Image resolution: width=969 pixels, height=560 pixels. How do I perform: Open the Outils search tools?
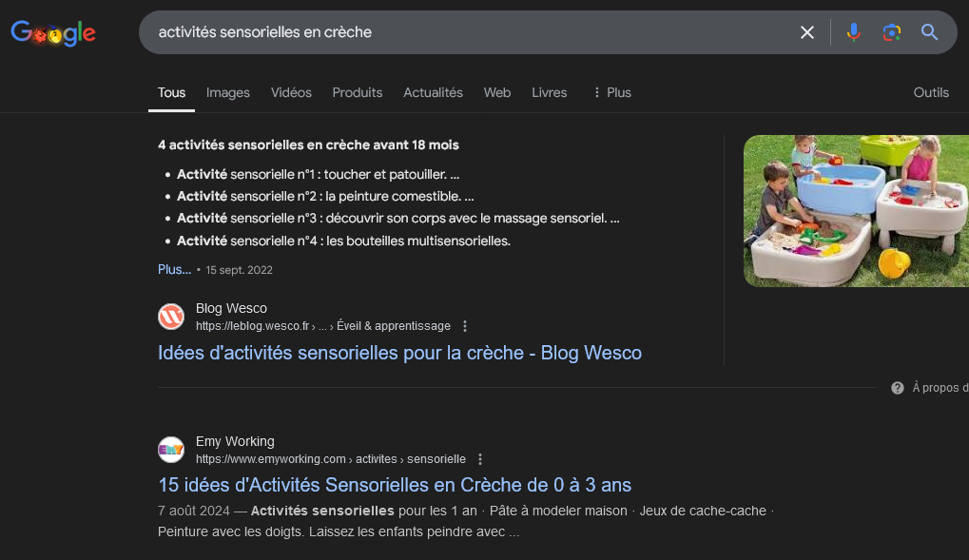point(931,93)
